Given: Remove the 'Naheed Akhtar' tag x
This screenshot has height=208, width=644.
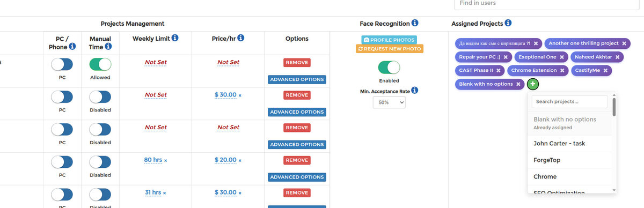Looking at the screenshot, I should [617, 57].
